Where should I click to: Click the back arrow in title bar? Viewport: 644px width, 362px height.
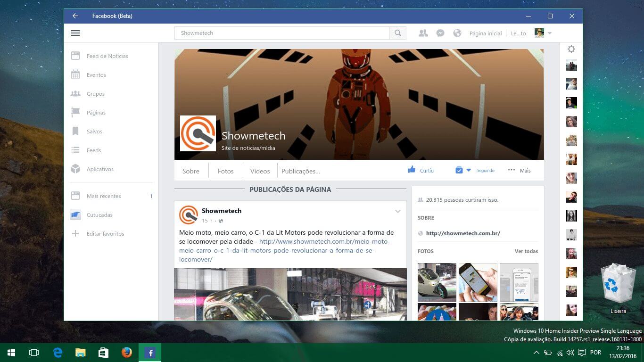pyautogui.click(x=75, y=16)
